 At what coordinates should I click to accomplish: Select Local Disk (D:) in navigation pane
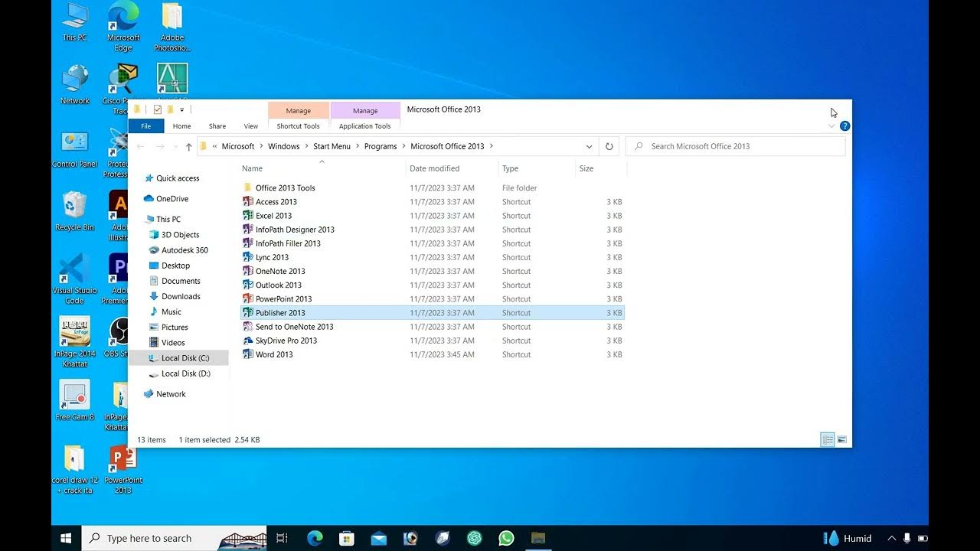(x=185, y=373)
